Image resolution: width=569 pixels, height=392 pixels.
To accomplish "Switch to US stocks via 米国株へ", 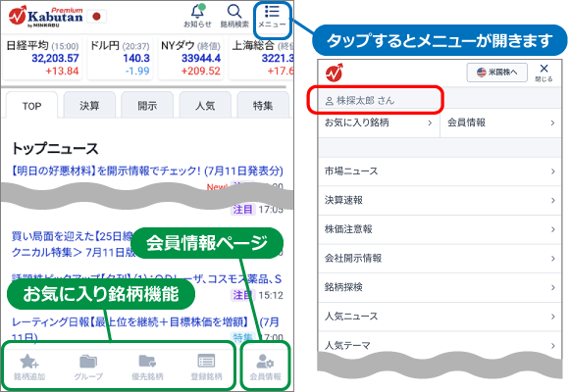I will pos(496,73).
